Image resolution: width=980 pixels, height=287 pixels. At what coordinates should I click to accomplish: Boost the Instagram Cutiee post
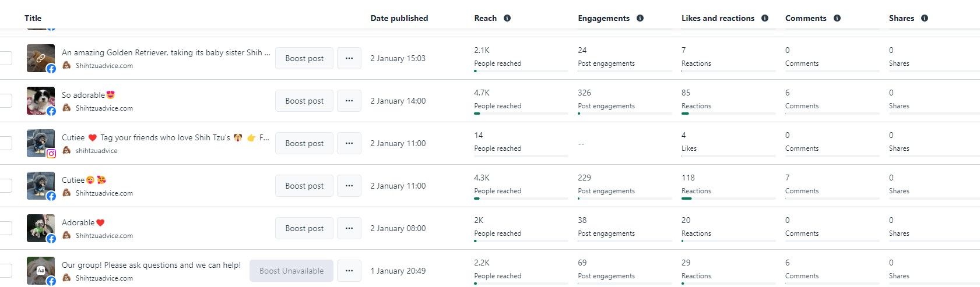tap(304, 143)
